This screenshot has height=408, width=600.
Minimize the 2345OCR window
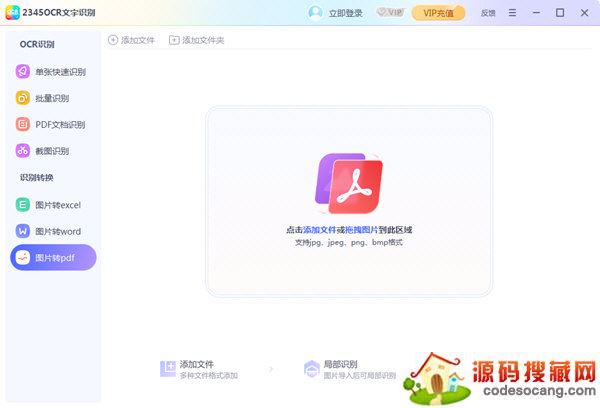(536, 13)
